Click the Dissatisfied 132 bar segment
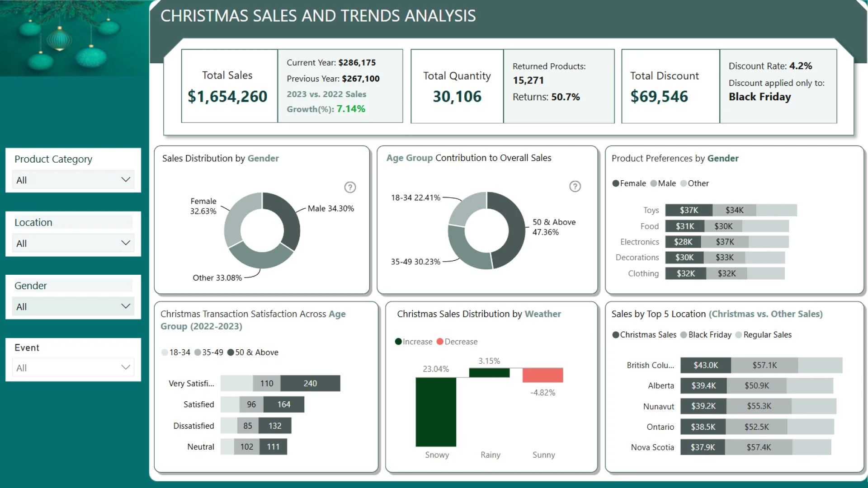The height and width of the screenshot is (488, 868). click(275, 426)
